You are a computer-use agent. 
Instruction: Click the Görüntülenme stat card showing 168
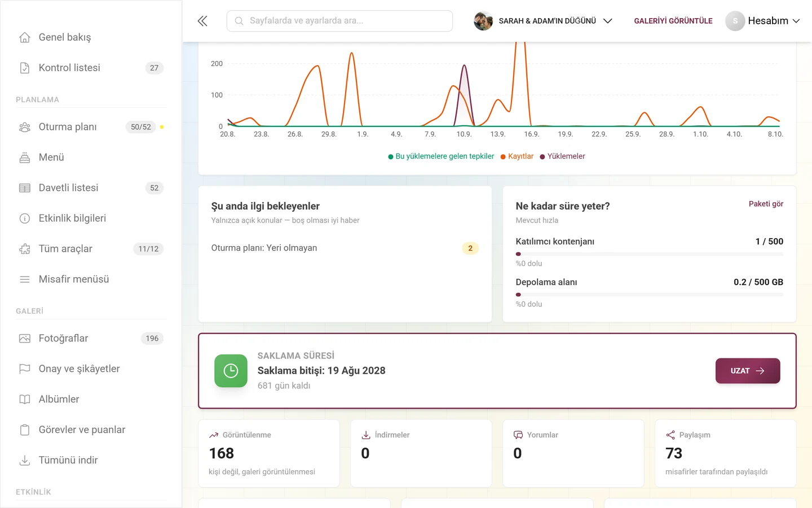tap(269, 453)
